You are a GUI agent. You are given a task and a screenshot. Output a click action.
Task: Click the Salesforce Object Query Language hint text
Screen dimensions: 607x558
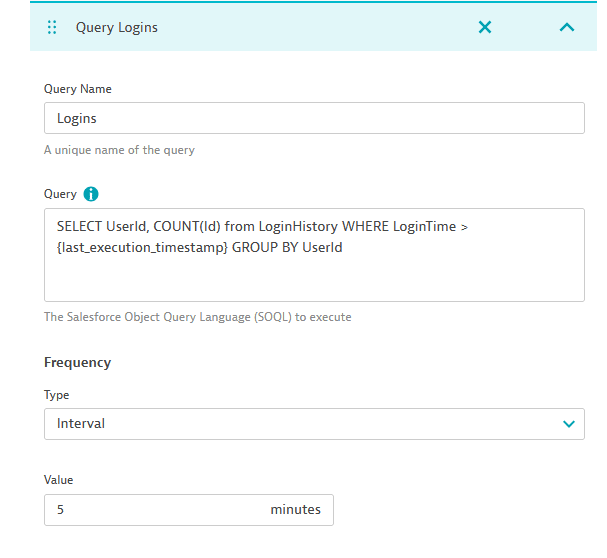point(197,317)
